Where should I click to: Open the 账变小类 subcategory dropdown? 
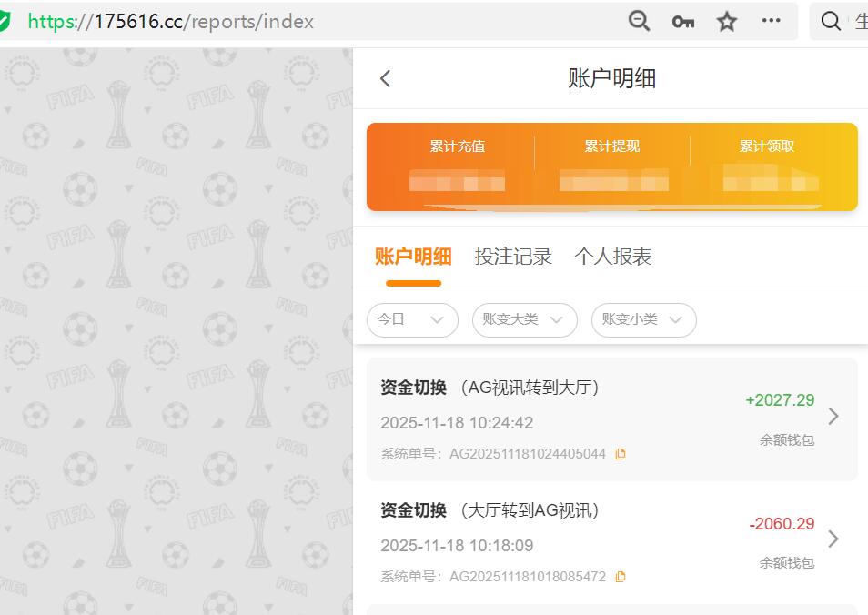coord(643,320)
